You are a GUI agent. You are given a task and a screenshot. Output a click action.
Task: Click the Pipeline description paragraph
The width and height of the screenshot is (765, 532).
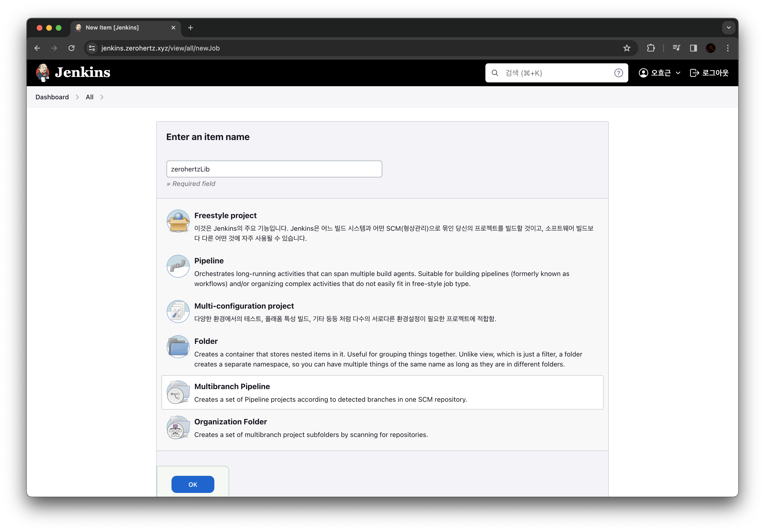382,279
